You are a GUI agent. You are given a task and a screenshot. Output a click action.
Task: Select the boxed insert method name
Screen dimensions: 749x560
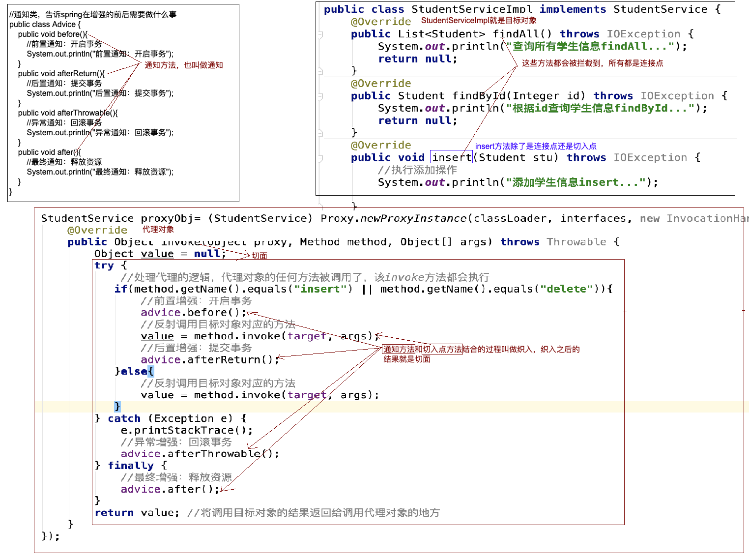[x=451, y=157]
